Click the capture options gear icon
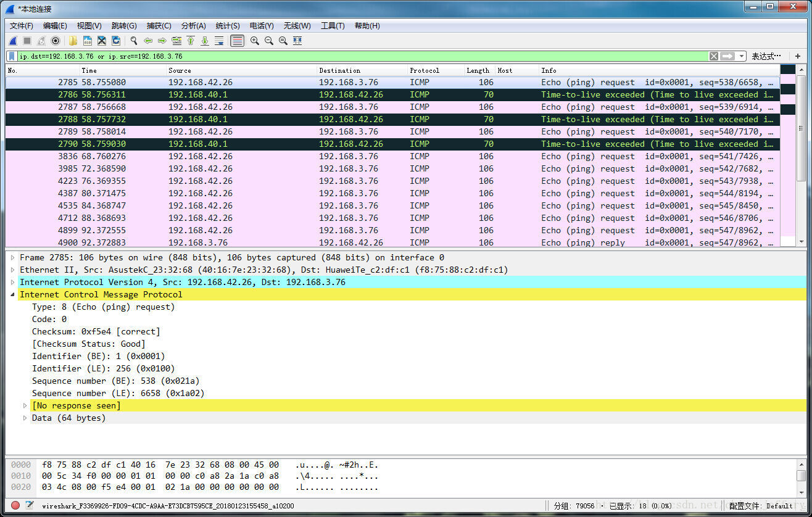This screenshot has height=517, width=812. click(56, 41)
